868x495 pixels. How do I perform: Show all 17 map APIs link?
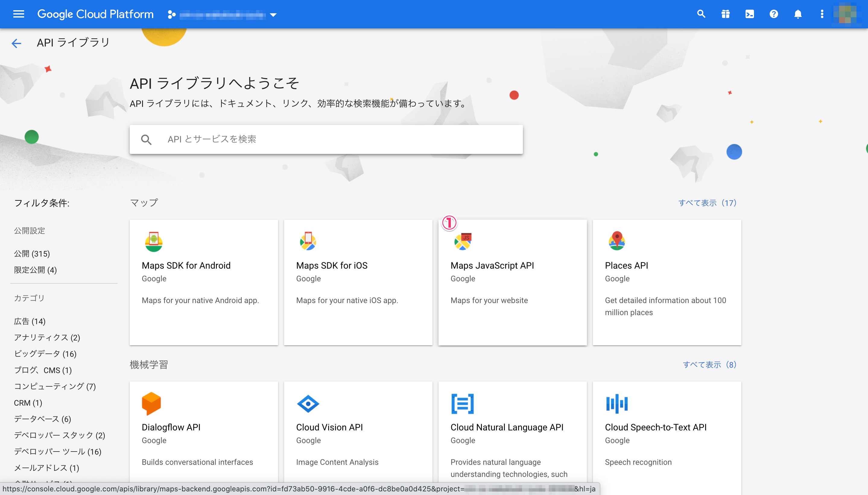(707, 203)
